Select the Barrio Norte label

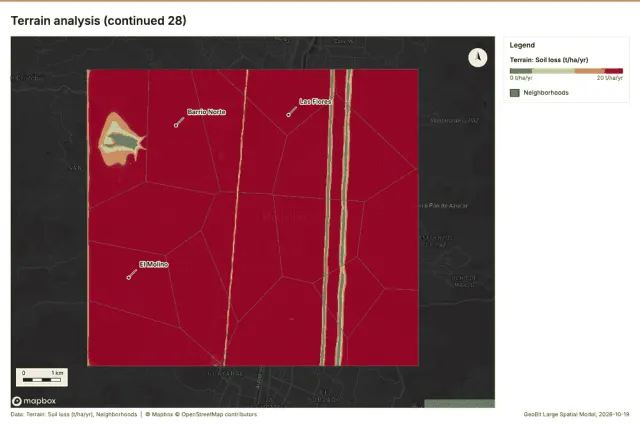(x=206, y=112)
